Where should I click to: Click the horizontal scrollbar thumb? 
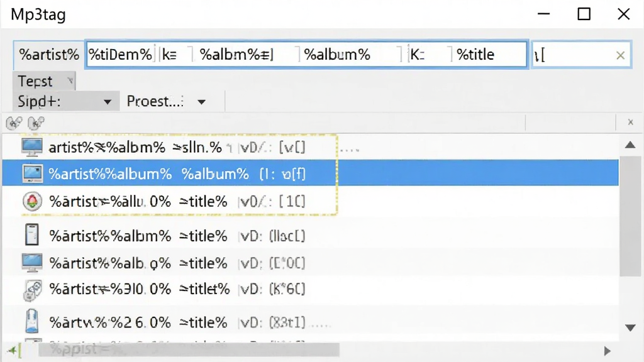pyautogui.click(x=189, y=350)
